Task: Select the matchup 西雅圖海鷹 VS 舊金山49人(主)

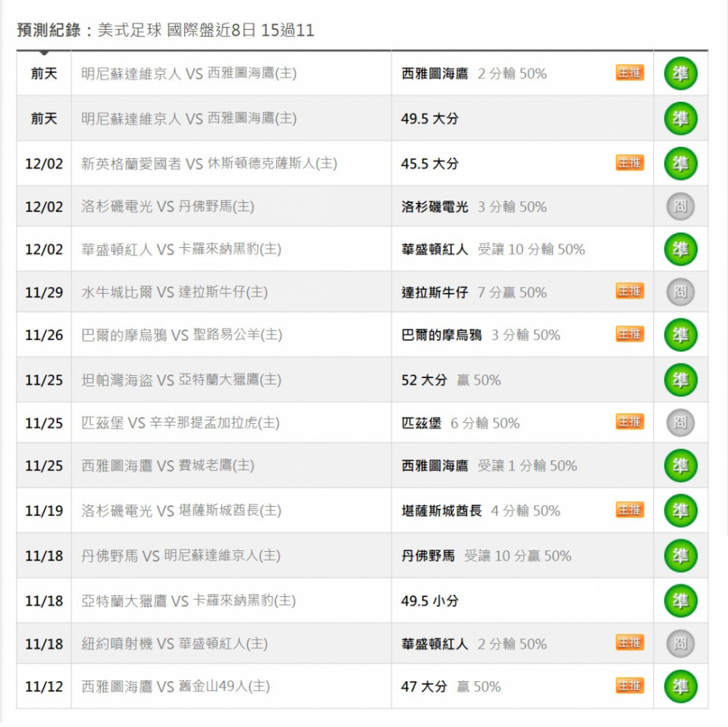Action: (x=175, y=686)
